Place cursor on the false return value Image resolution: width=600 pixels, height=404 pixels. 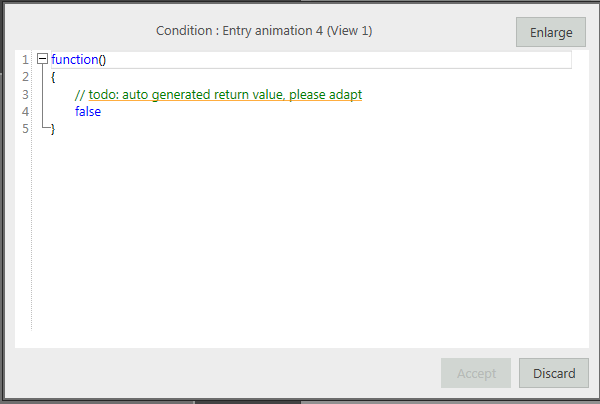(x=88, y=112)
